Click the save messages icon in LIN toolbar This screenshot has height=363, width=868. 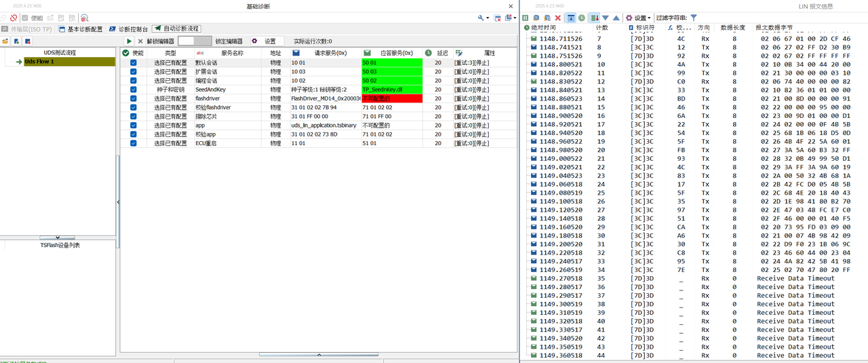click(x=547, y=18)
